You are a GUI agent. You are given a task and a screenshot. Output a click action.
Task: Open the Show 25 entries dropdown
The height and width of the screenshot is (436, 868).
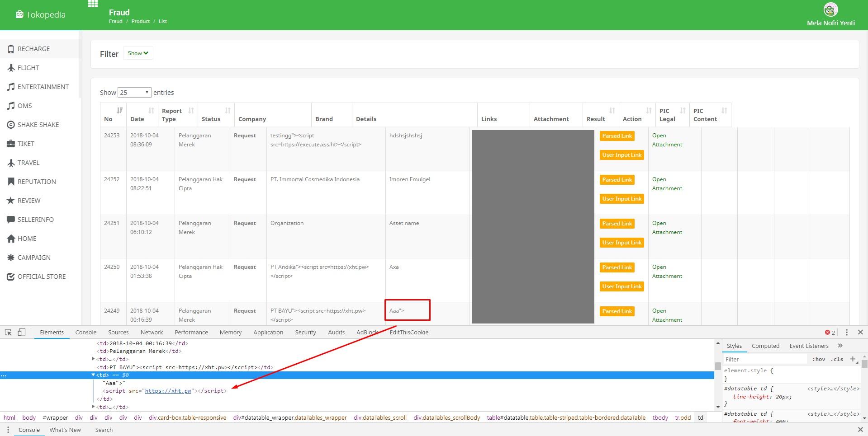[134, 92]
